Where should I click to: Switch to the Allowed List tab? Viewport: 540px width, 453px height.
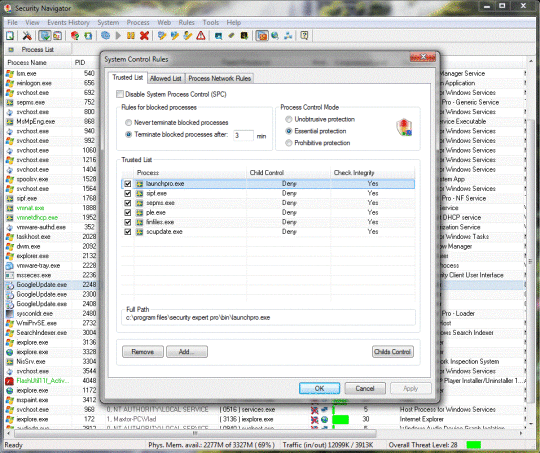166,79
